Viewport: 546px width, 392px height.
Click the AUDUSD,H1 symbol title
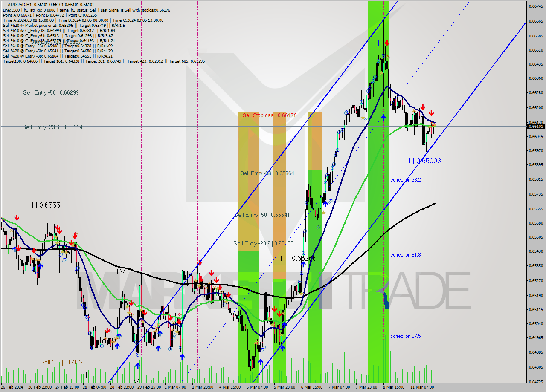(19, 4)
